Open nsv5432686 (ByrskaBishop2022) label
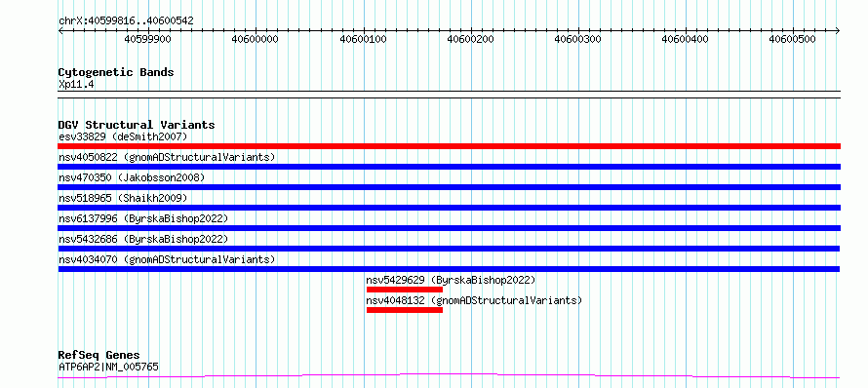This screenshot has width=868, height=388. click(142, 239)
